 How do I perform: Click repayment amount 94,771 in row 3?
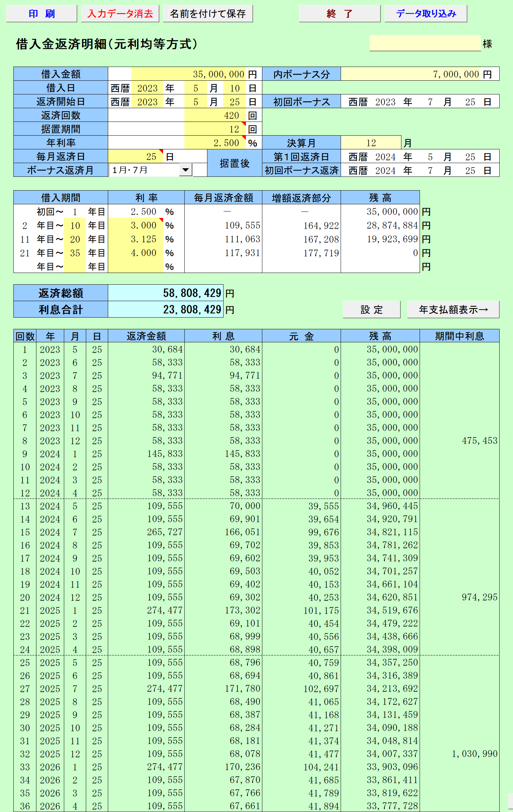pyautogui.click(x=167, y=375)
